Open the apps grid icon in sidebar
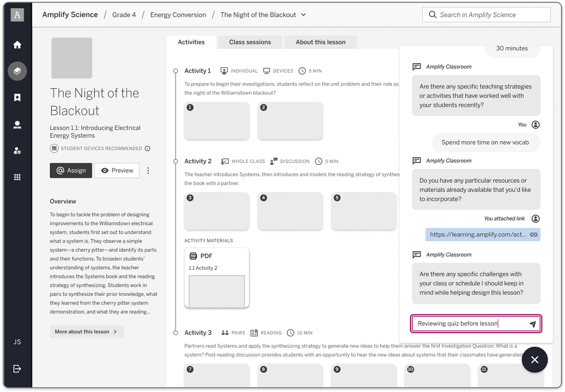Image resolution: width=565 pixels, height=392 pixels. (17, 177)
